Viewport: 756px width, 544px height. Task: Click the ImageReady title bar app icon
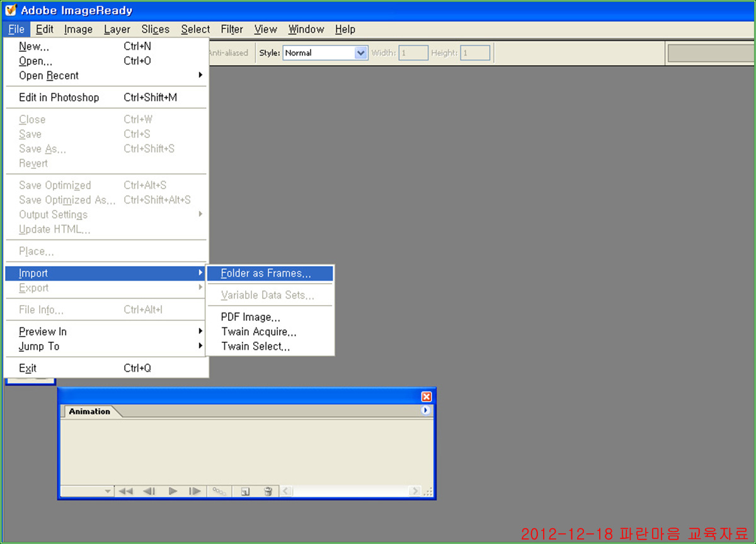coord(11,11)
